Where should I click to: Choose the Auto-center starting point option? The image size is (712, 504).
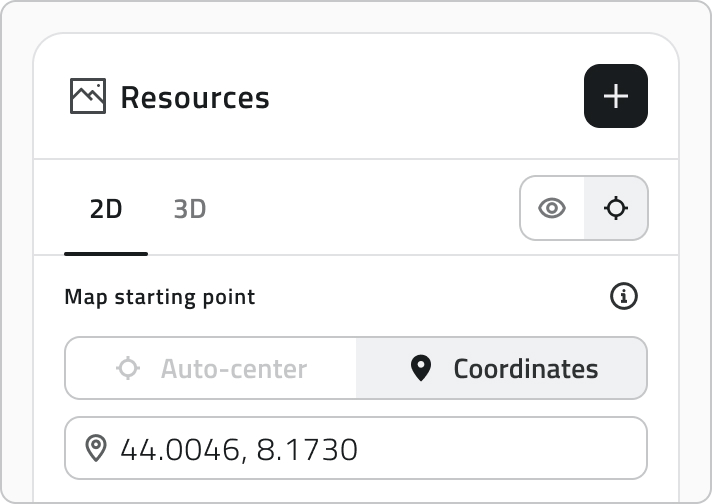[211, 368]
